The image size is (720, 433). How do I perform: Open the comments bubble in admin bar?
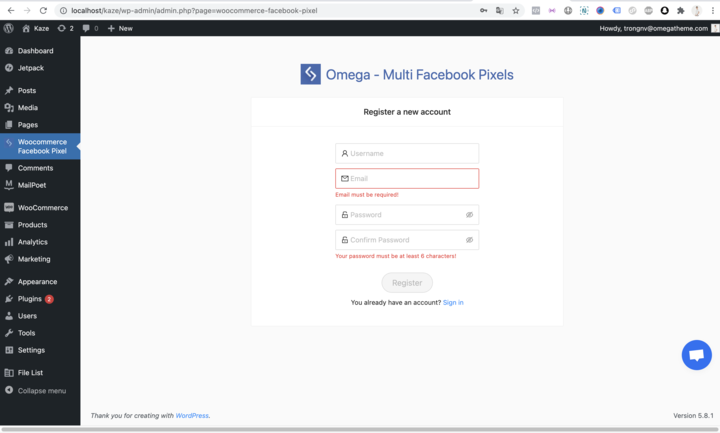point(90,28)
